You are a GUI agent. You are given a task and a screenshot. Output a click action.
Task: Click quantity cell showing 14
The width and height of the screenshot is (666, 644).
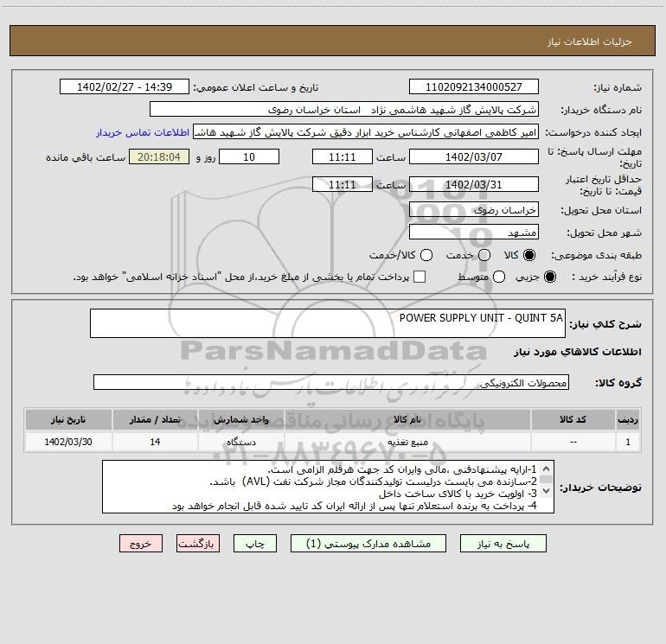coord(155,442)
